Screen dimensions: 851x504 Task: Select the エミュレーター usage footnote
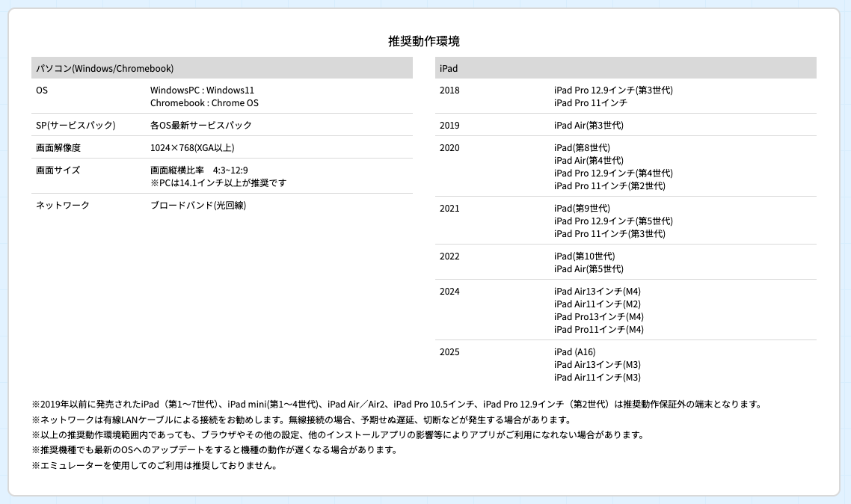(155, 465)
